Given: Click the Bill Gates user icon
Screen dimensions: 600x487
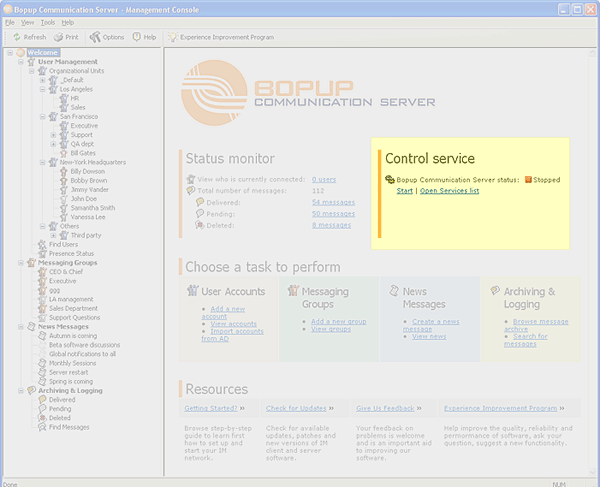Looking at the screenshot, I should point(63,153).
